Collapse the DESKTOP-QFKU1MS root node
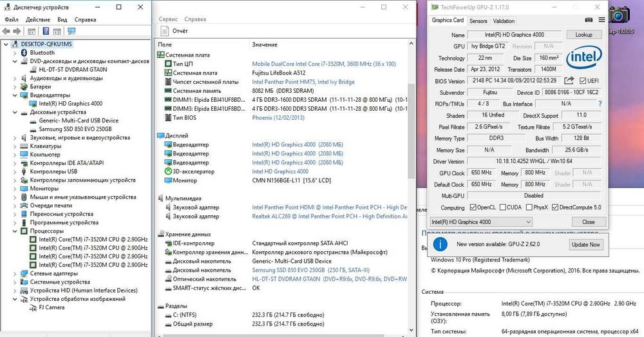 [x=6, y=44]
